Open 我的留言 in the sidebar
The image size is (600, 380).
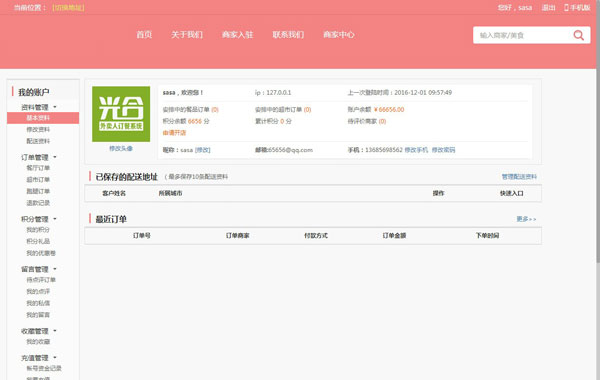point(38,315)
